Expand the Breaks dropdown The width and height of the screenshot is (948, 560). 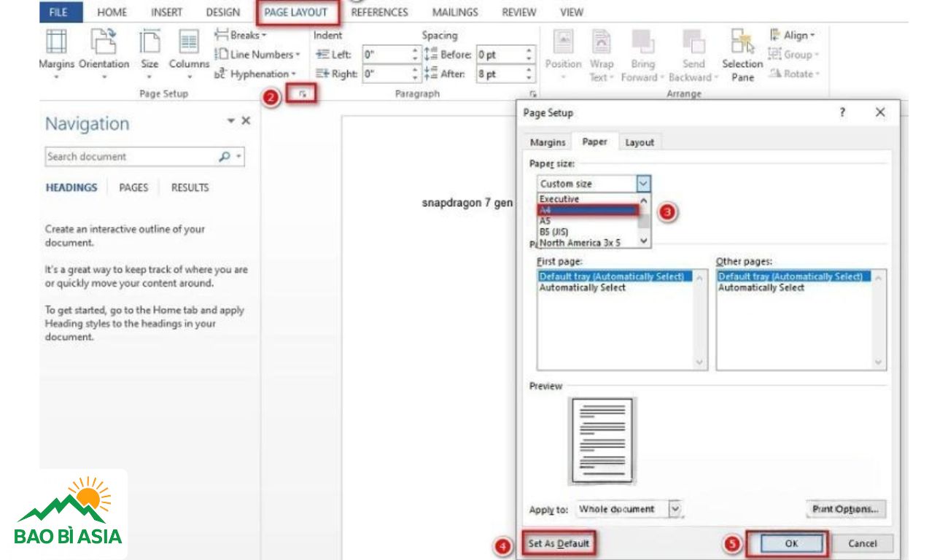point(241,35)
